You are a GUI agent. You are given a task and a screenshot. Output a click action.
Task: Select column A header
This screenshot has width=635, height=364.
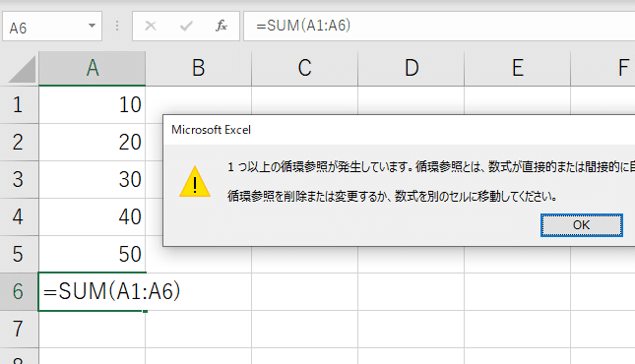[93, 68]
